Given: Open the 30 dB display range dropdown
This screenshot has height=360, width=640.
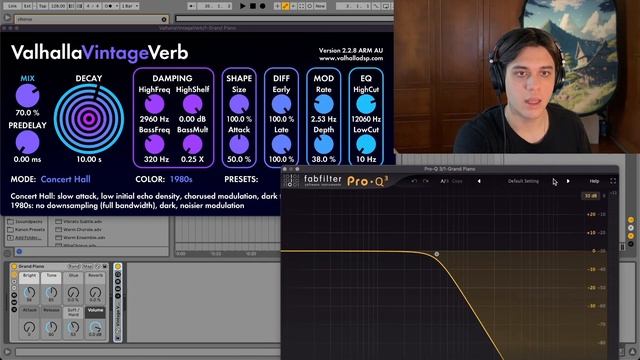Looking at the screenshot, I should 591,196.
